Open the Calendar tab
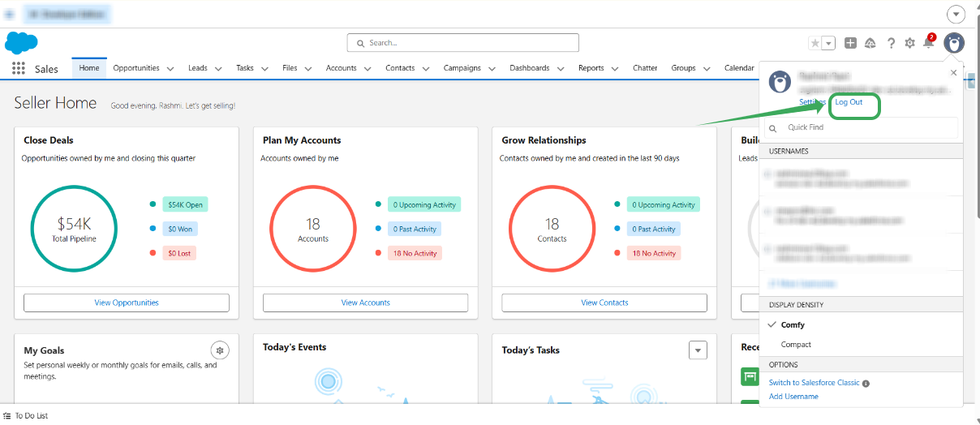Viewport: 980px width, 425px height. click(x=739, y=68)
